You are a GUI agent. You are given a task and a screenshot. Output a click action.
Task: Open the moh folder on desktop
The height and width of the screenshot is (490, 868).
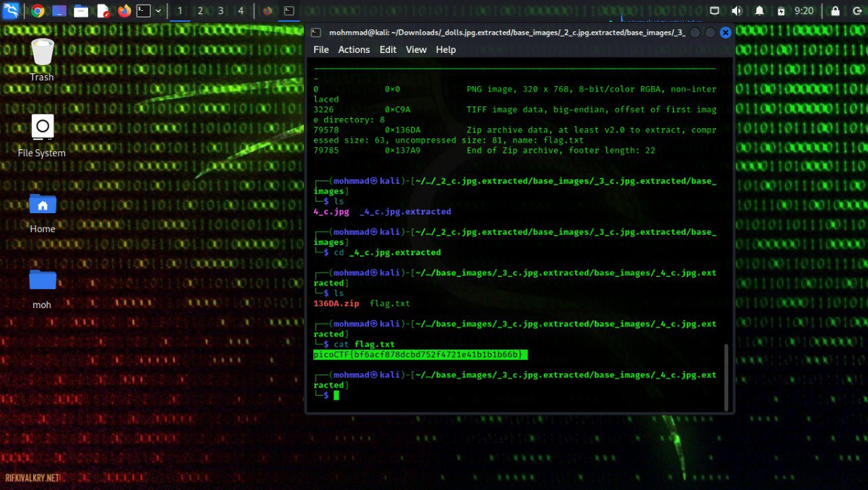coord(42,288)
